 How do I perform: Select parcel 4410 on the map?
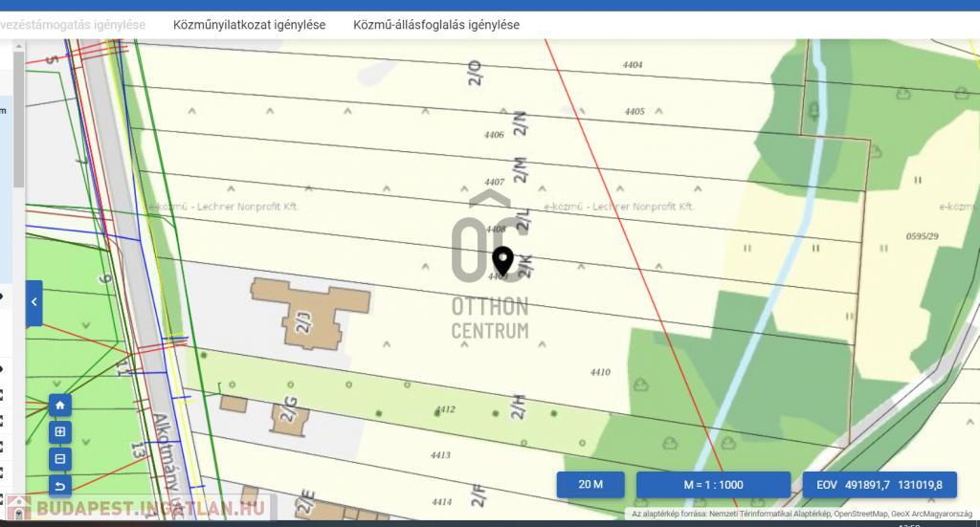[600, 372]
